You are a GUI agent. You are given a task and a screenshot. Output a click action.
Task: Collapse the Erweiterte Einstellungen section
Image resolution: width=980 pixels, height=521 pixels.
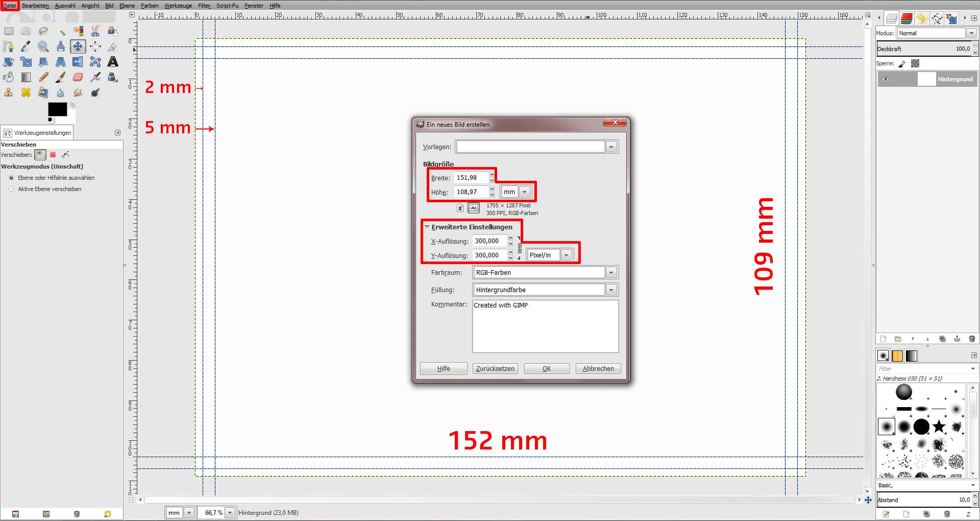(x=427, y=227)
